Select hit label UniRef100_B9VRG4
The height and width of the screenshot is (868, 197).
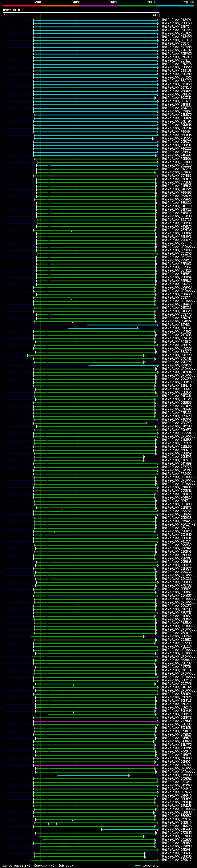[176, 325]
